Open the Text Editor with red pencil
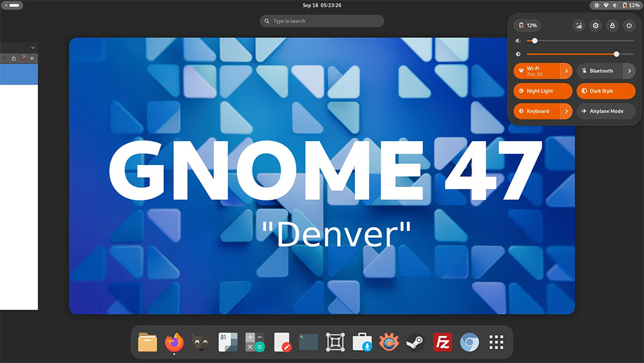 coord(282,342)
